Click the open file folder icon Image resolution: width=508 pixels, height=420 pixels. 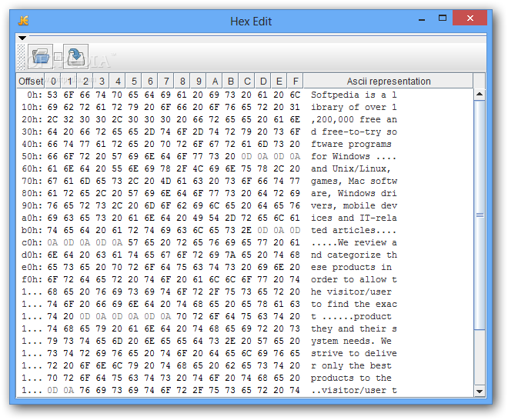click(x=40, y=57)
